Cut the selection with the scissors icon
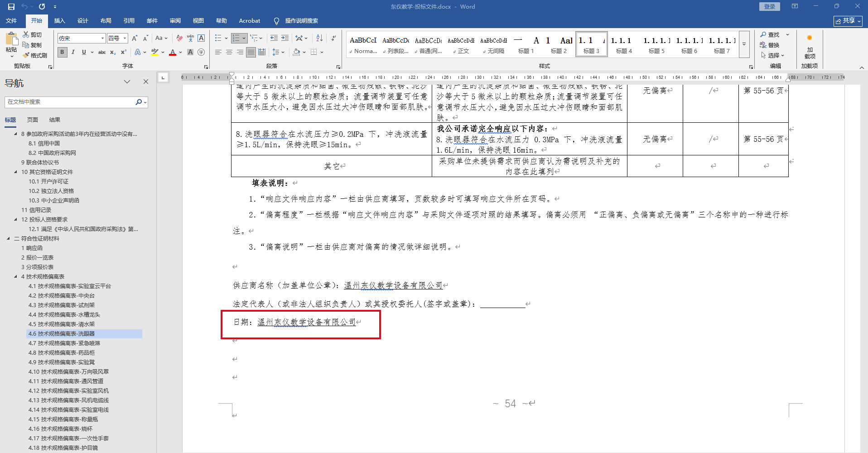This screenshot has width=868, height=453. [x=32, y=35]
